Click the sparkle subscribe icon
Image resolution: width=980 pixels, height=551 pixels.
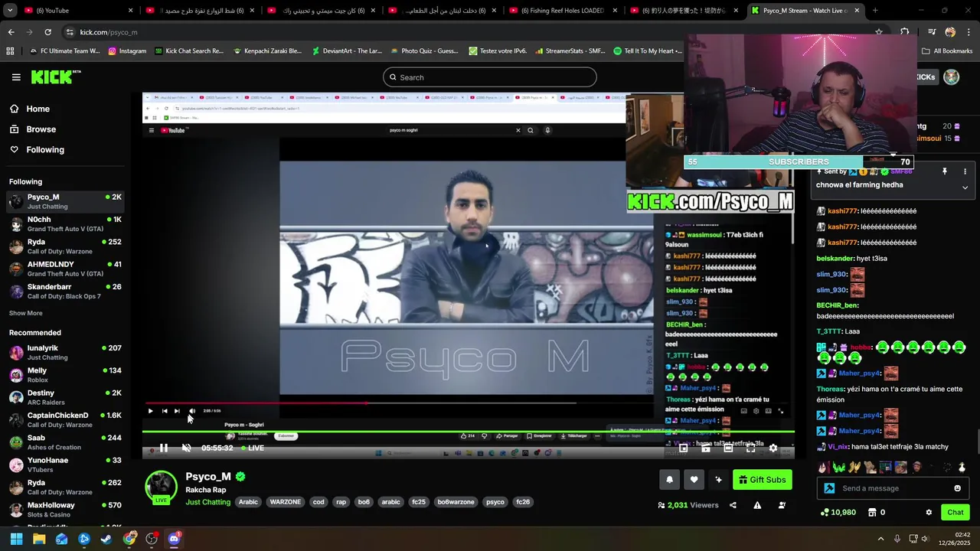(718, 480)
